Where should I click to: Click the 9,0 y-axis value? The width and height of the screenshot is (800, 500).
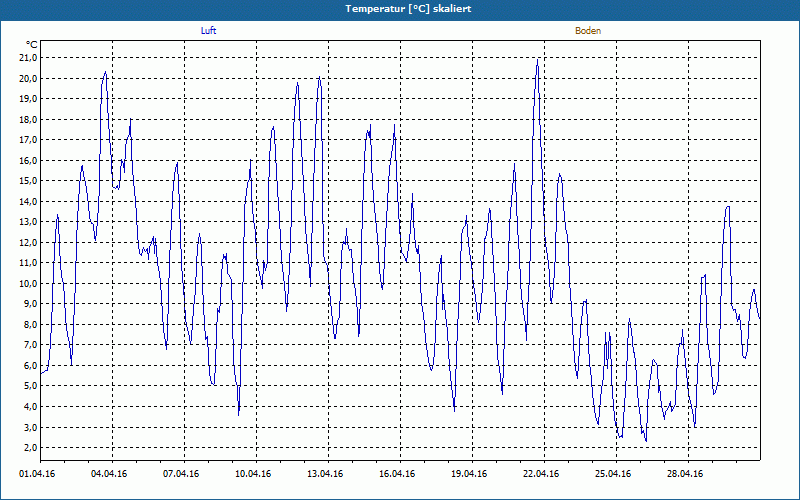click(30, 304)
